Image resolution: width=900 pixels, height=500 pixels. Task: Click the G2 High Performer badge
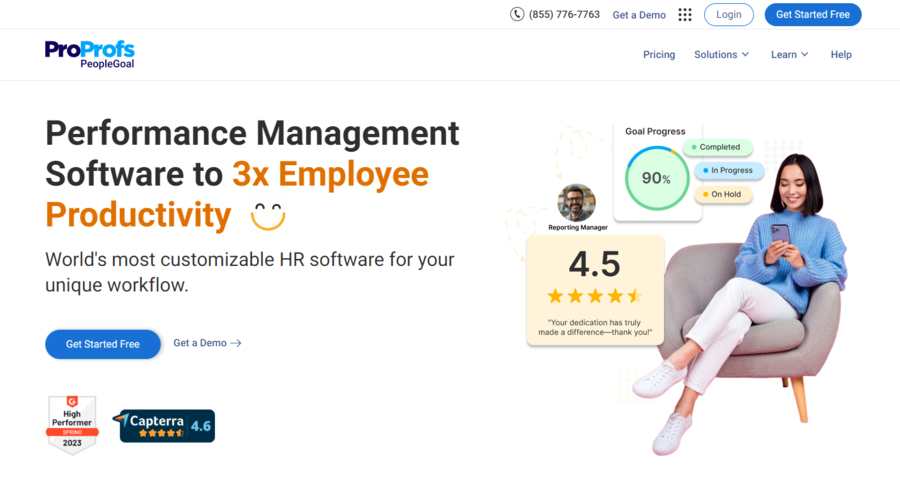point(72,424)
